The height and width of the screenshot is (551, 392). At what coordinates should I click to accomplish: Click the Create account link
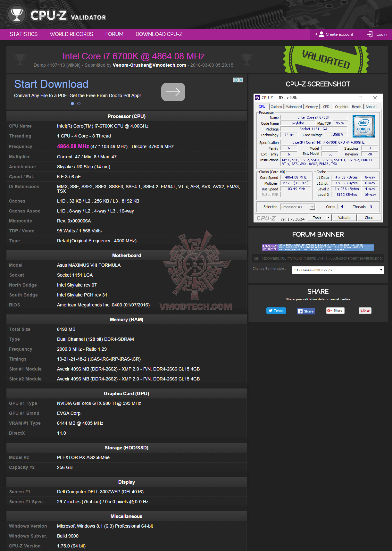coord(339,34)
